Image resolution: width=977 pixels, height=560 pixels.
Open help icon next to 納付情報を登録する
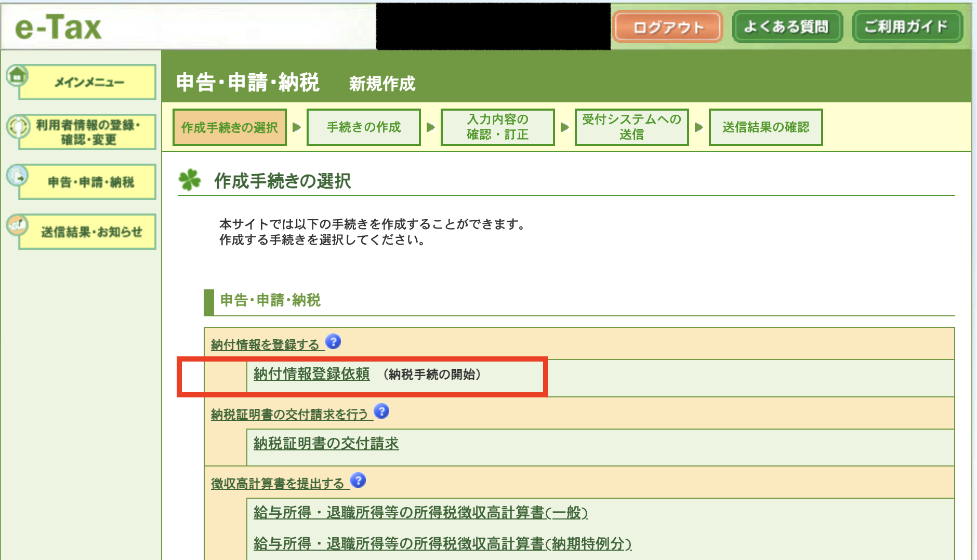(x=333, y=342)
